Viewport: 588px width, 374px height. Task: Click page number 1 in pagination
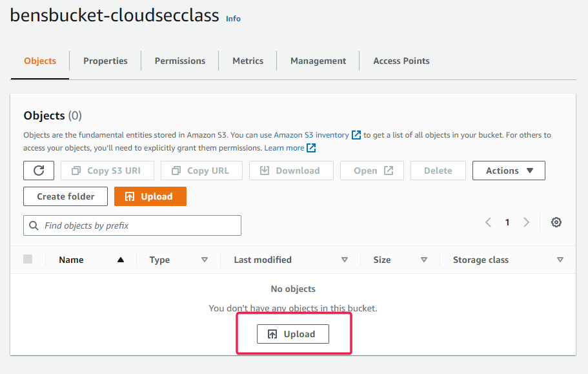(507, 222)
